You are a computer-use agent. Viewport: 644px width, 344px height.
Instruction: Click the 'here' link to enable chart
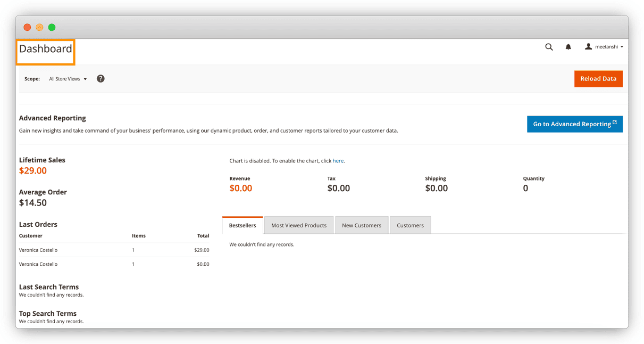[x=338, y=161]
